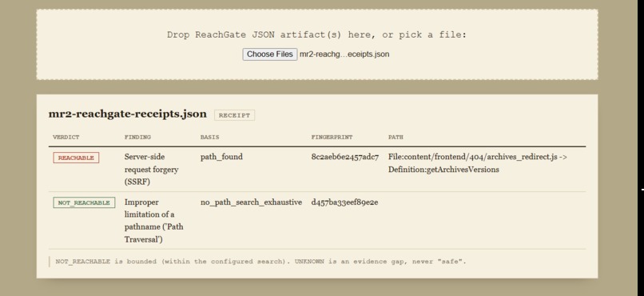Click the Choose Files button
The height and width of the screenshot is (296, 644).
(x=269, y=54)
